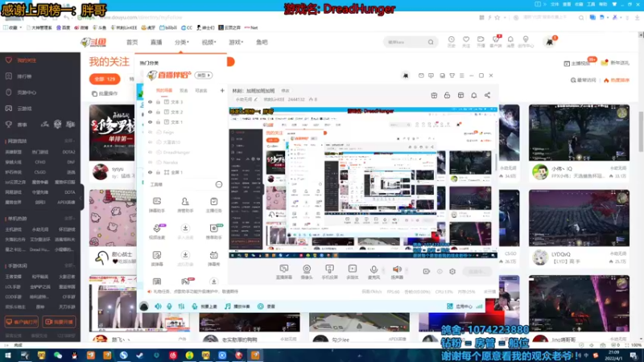Viewport: 644px width, 362px height.
Task: Add 摄像头 camera source
Action: point(307,272)
